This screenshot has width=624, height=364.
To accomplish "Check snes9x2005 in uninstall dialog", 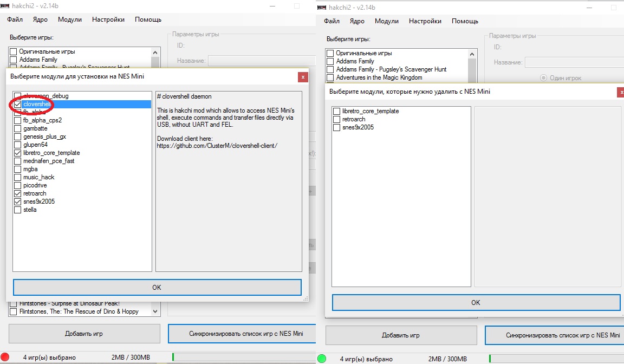I will pos(337,128).
